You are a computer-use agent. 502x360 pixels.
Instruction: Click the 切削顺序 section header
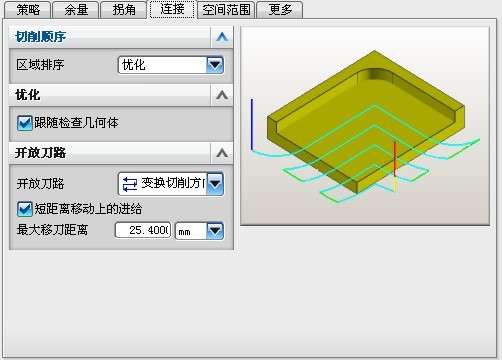(x=110, y=37)
